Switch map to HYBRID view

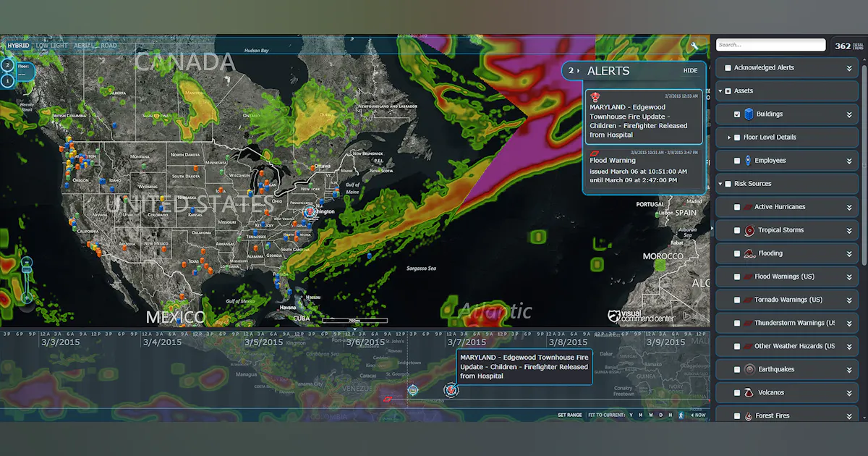[x=18, y=46]
